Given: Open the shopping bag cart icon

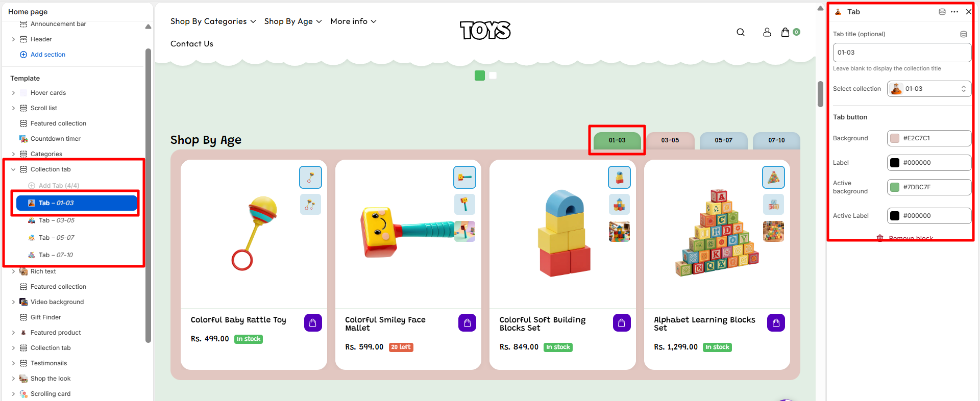Looking at the screenshot, I should click(786, 32).
